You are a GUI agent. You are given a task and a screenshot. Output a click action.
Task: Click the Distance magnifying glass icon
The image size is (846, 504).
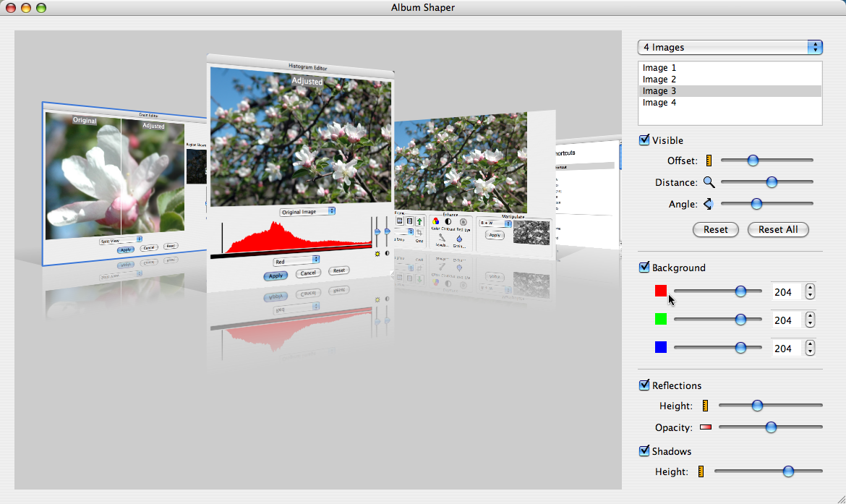(709, 182)
